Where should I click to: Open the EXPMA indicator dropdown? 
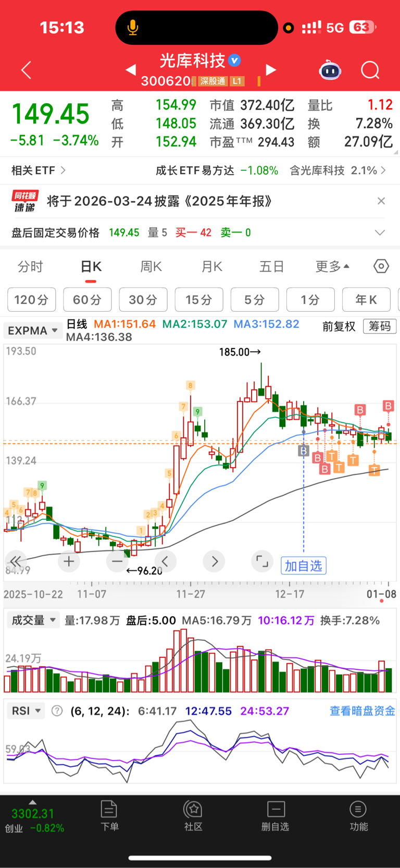[33, 331]
